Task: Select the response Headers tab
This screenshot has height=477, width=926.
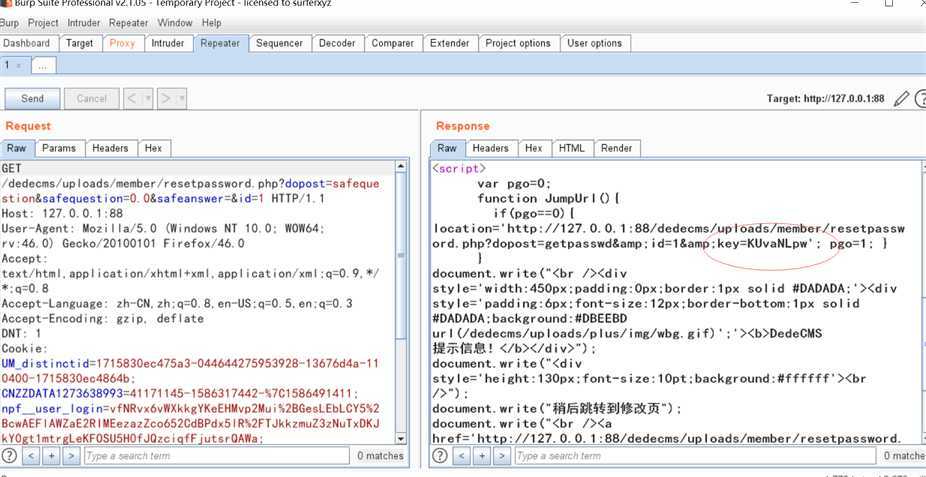Action: [491, 148]
